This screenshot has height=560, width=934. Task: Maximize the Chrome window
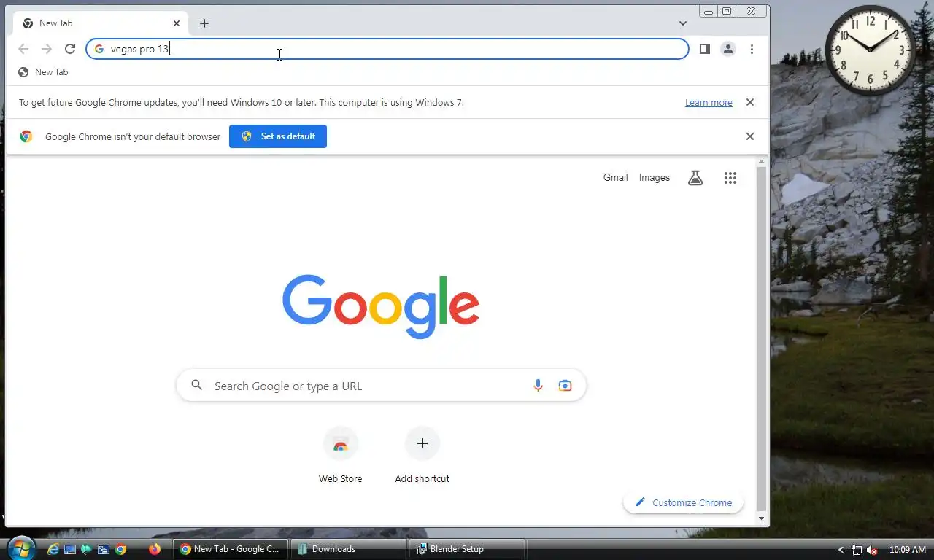click(727, 11)
